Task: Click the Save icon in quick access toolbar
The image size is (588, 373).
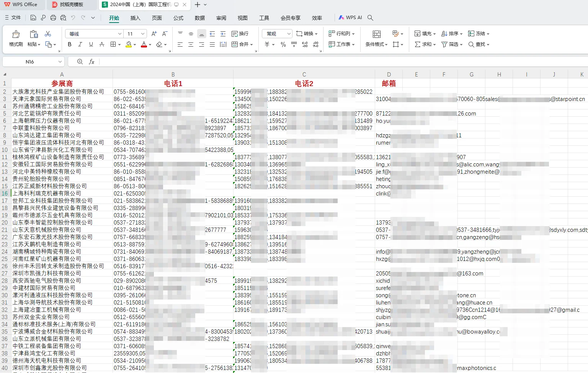Action: click(33, 18)
